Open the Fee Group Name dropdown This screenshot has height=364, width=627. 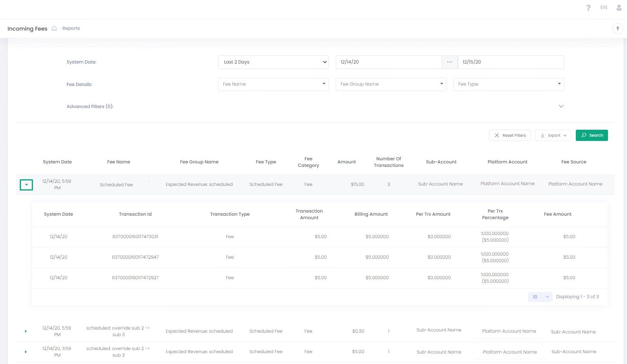pyautogui.click(x=390, y=84)
